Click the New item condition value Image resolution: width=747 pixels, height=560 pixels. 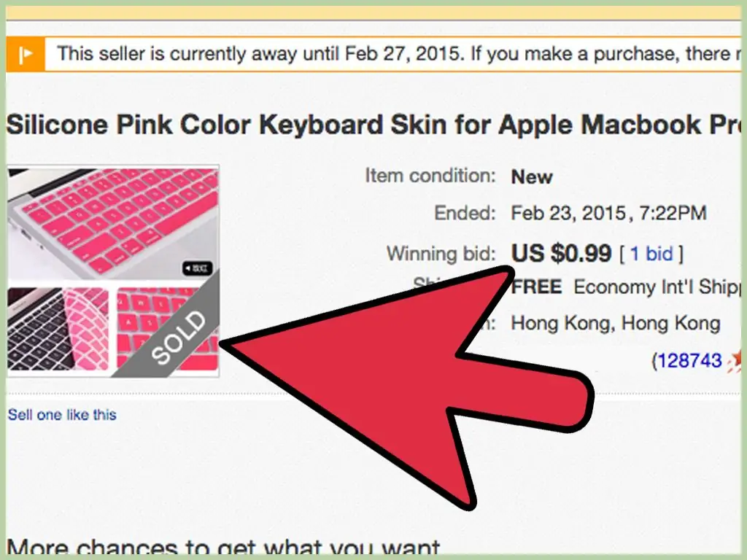pos(532,177)
